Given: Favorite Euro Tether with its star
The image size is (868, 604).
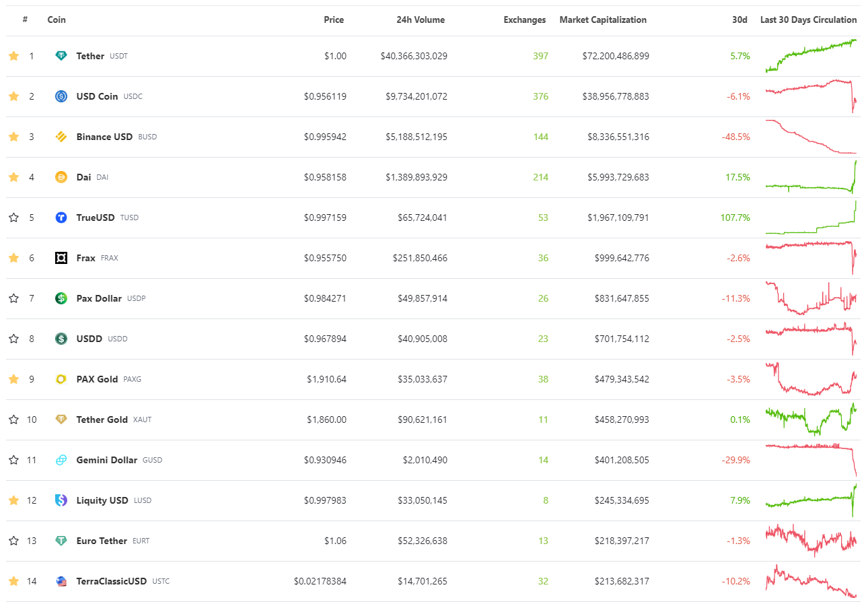Looking at the screenshot, I should (x=13, y=541).
